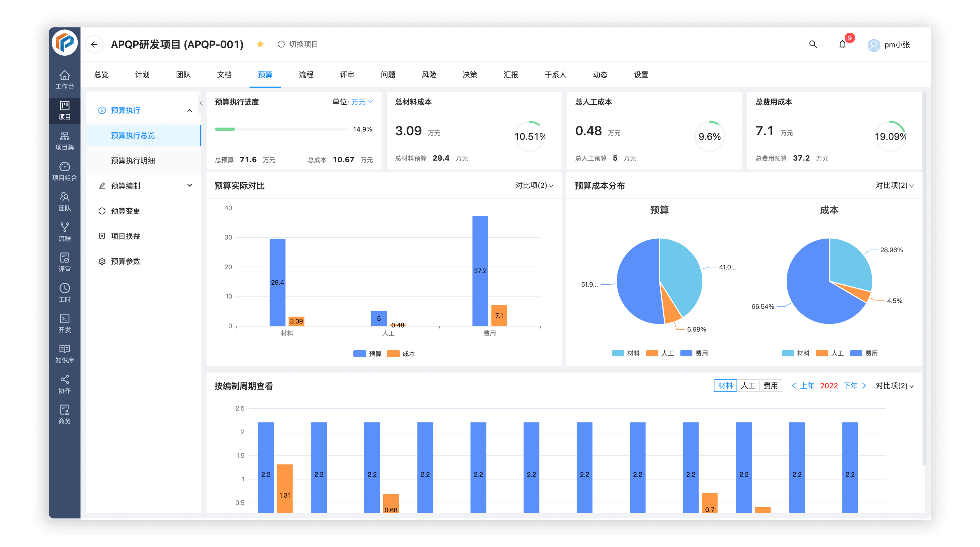Open 项目集 in the sidebar
The width and height of the screenshot is (980, 547).
(64, 141)
